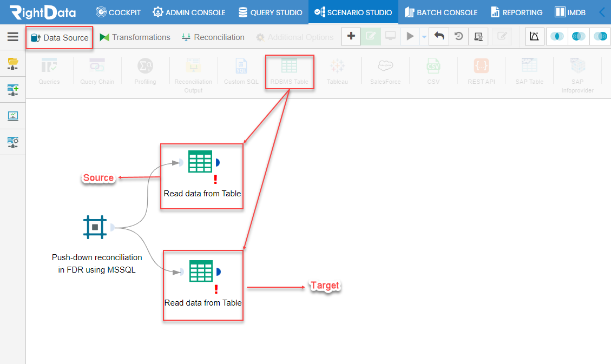Image resolution: width=611 pixels, height=364 pixels.
Task: Select the SalesForce data source tool
Action: [x=385, y=71]
